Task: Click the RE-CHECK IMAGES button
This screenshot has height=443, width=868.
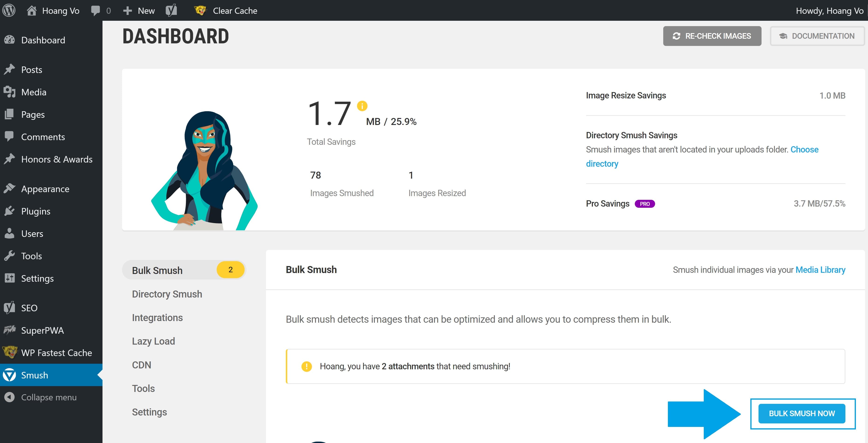Action: click(712, 36)
